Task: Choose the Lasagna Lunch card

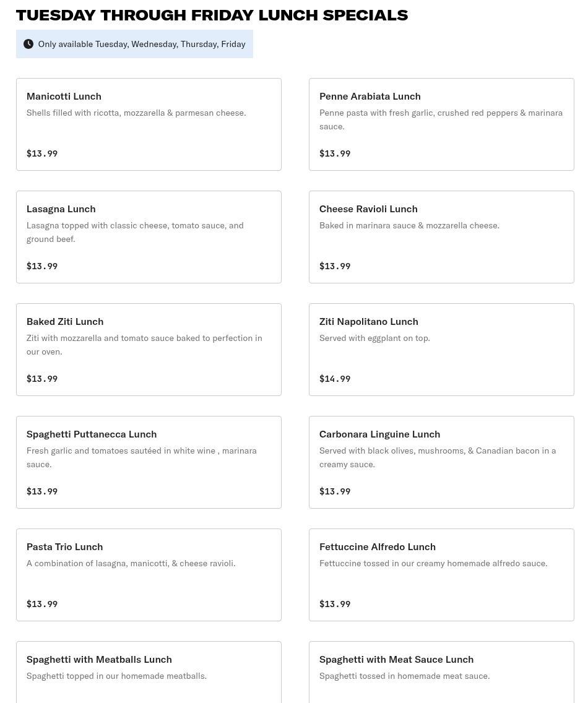Action: coord(149,237)
